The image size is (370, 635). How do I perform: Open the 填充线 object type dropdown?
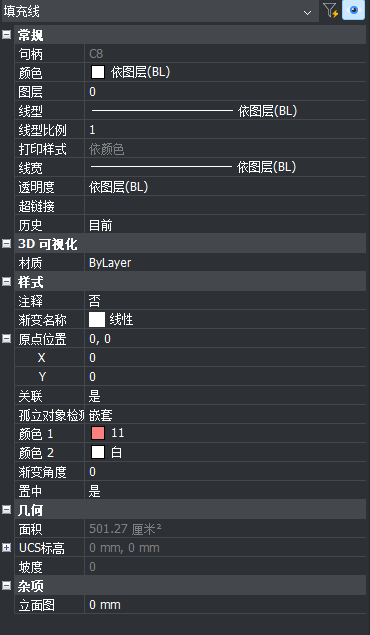[159, 11]
